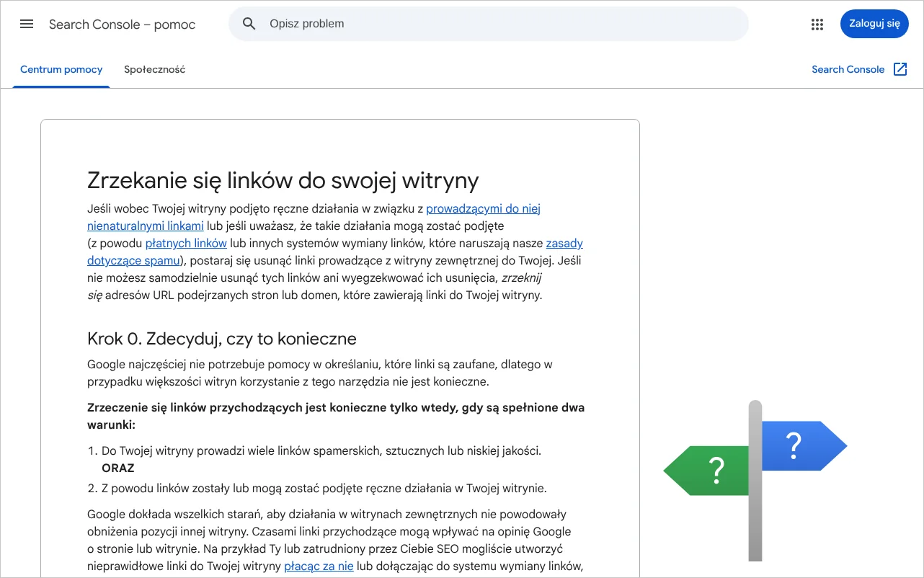The width and height of the screenshot is (924, 578).
Task: Switch to the 'Centrum pomocy' tab
Action: point(61,70)
